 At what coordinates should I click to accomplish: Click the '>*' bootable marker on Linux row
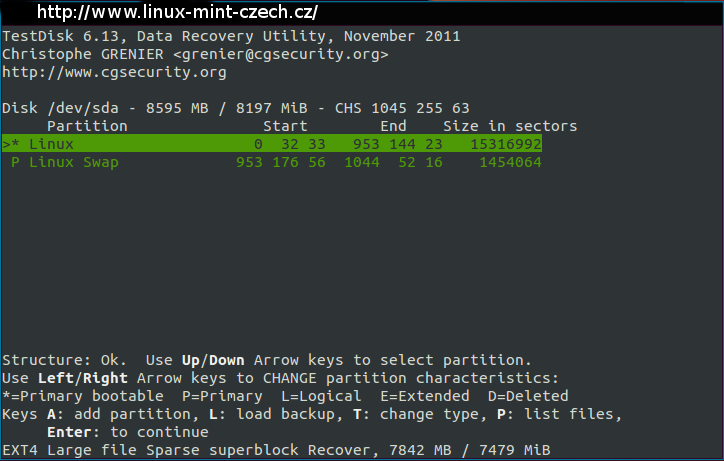11,144
